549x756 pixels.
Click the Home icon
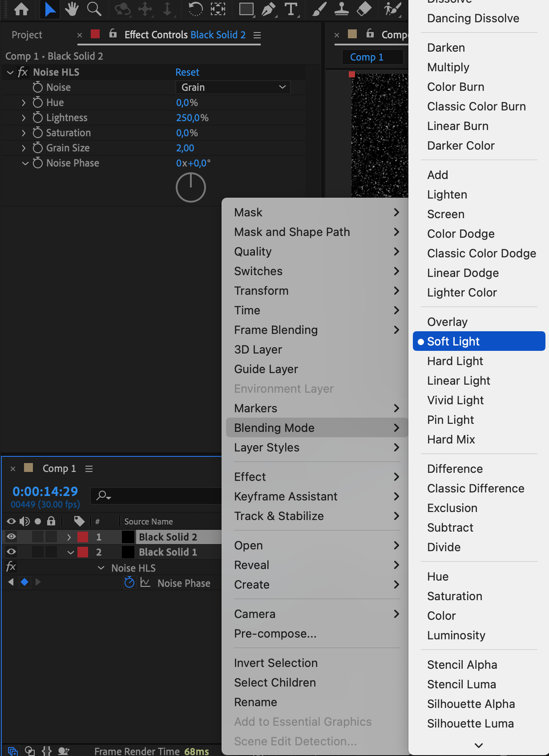(21, 9)
